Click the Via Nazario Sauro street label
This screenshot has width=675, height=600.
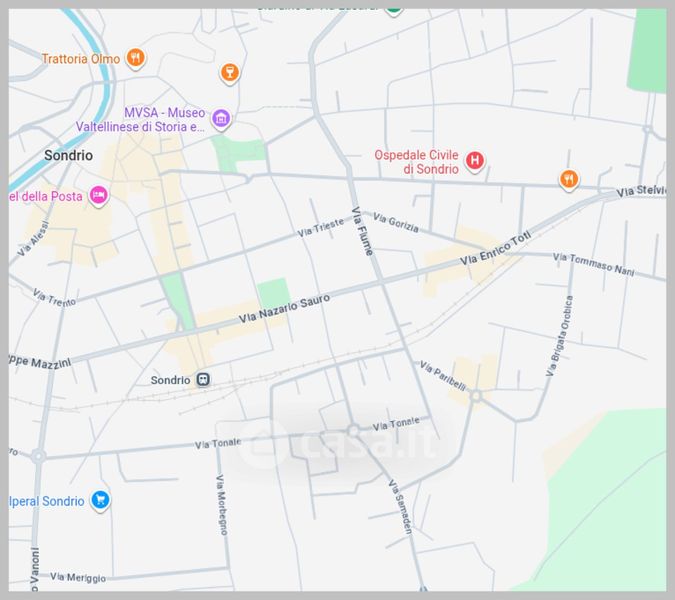pyautogui.click(x=284, y=309)
